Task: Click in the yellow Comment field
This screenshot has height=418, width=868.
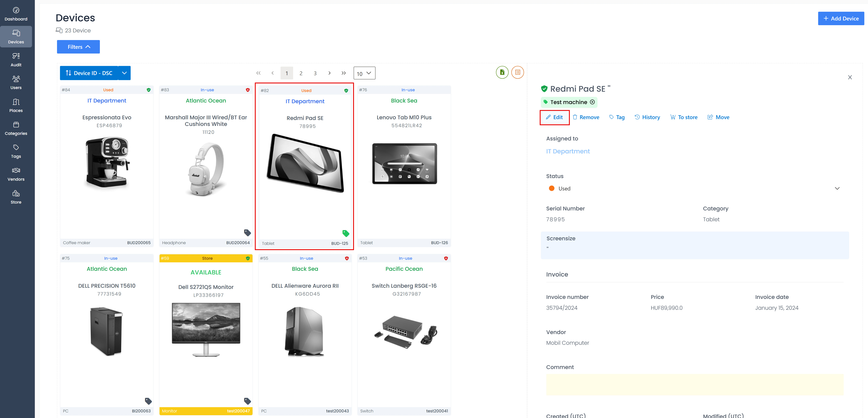Action: coord(695,384)
